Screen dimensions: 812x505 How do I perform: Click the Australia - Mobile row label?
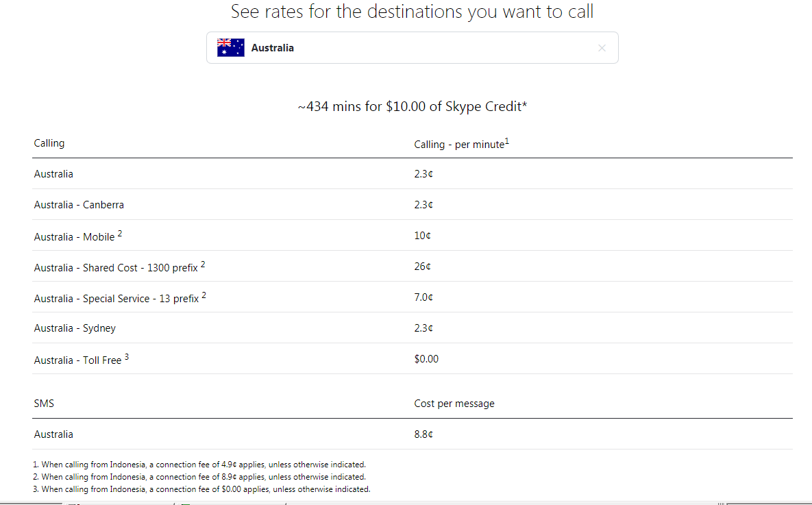(x=74, y=236)
